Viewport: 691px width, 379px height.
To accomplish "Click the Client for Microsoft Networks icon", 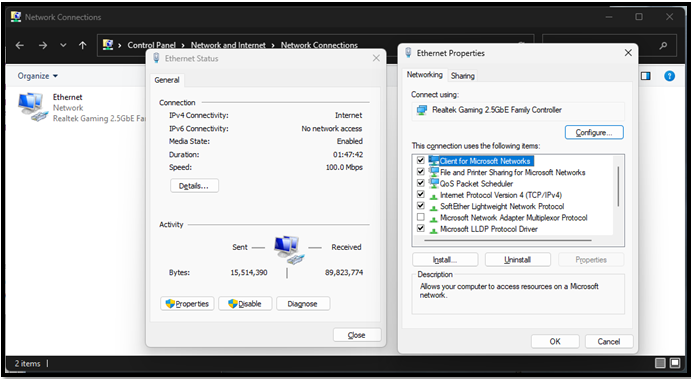I will click(x=434, y=160).
